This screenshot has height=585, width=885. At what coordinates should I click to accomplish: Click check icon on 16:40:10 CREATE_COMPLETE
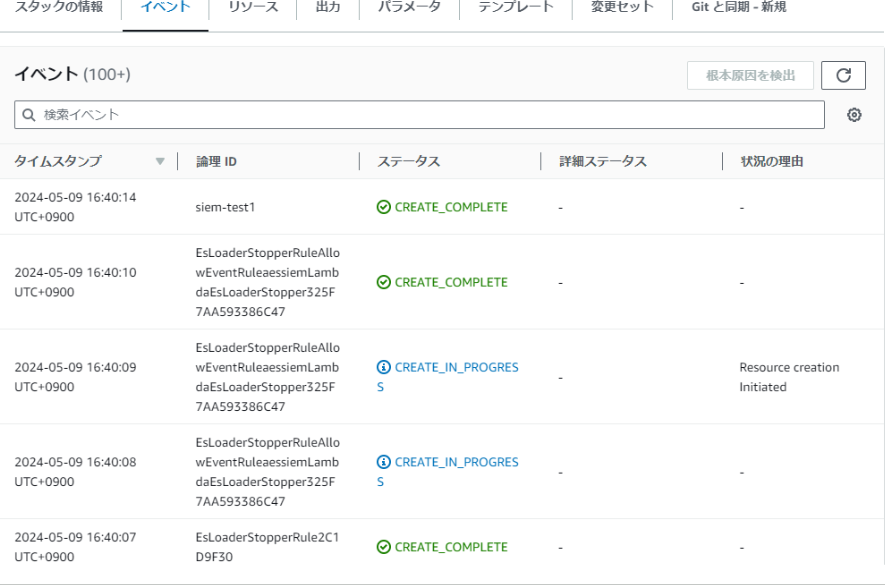[384, 282]
